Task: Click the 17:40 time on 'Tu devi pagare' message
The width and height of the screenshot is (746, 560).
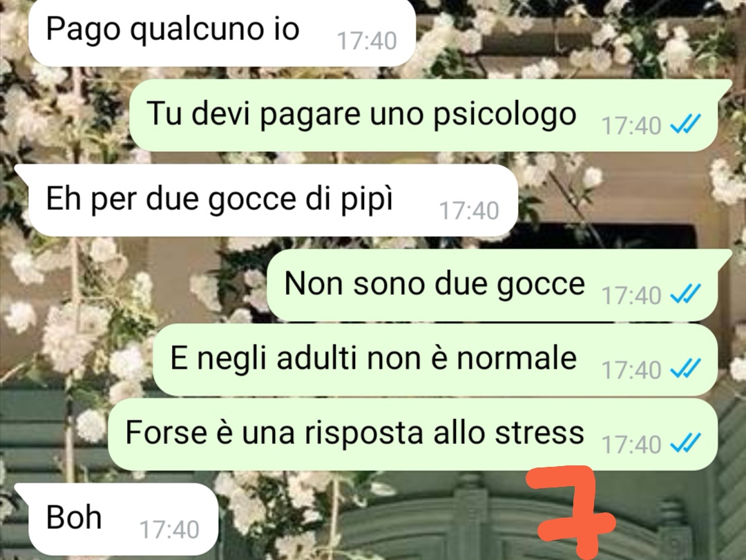Action: 631,126
